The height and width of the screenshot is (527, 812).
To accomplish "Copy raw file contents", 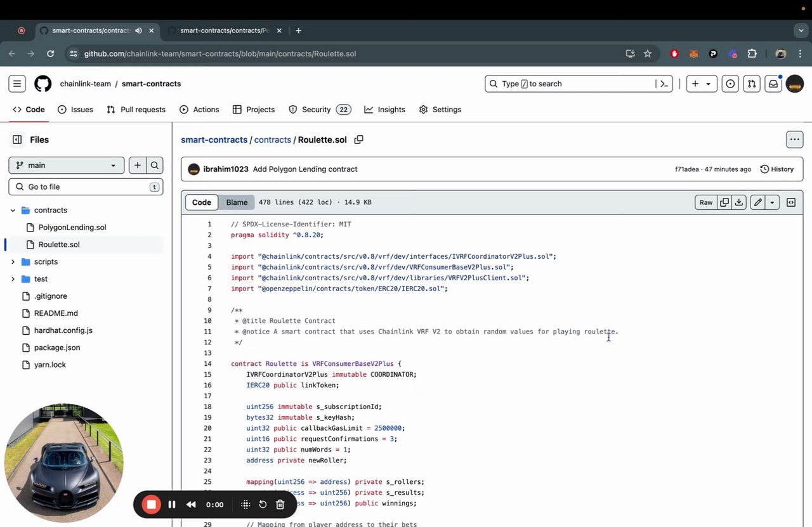I will coord(724,202).
